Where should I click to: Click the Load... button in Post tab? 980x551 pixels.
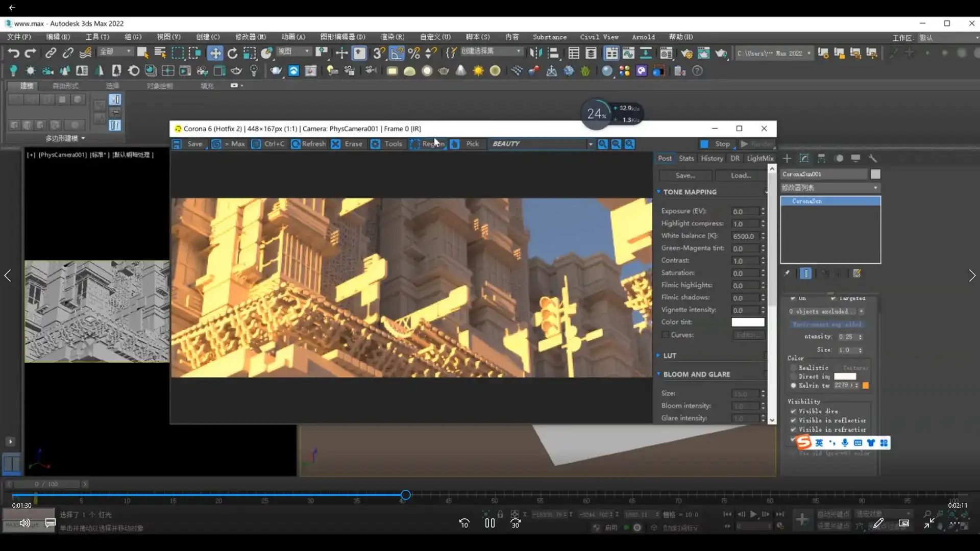click(741, 176)
